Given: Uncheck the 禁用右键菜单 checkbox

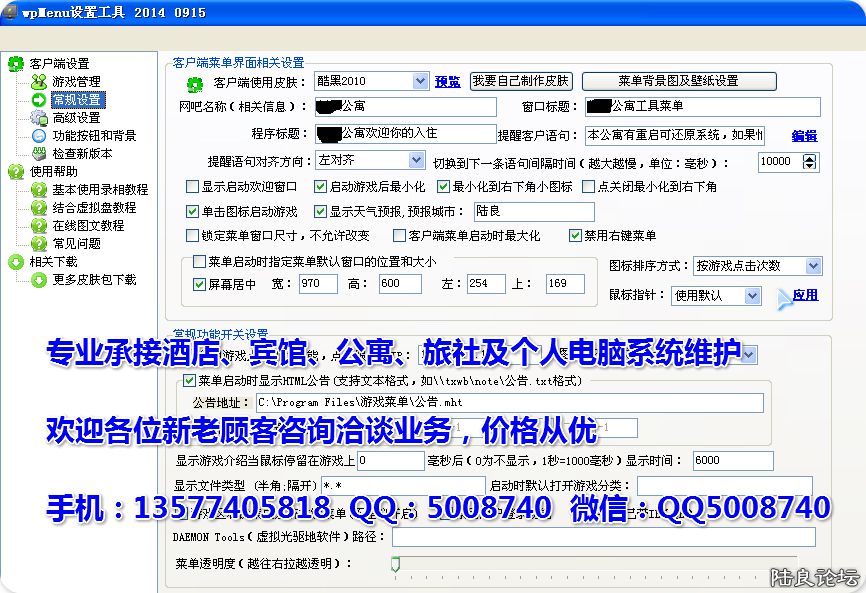Looking at the screenshot, I should [575, 236].
